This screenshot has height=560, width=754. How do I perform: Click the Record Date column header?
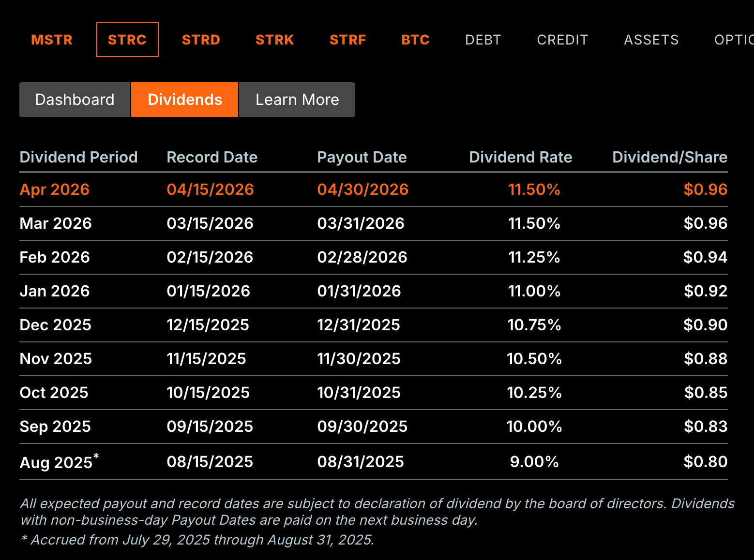tap(212, 157)
